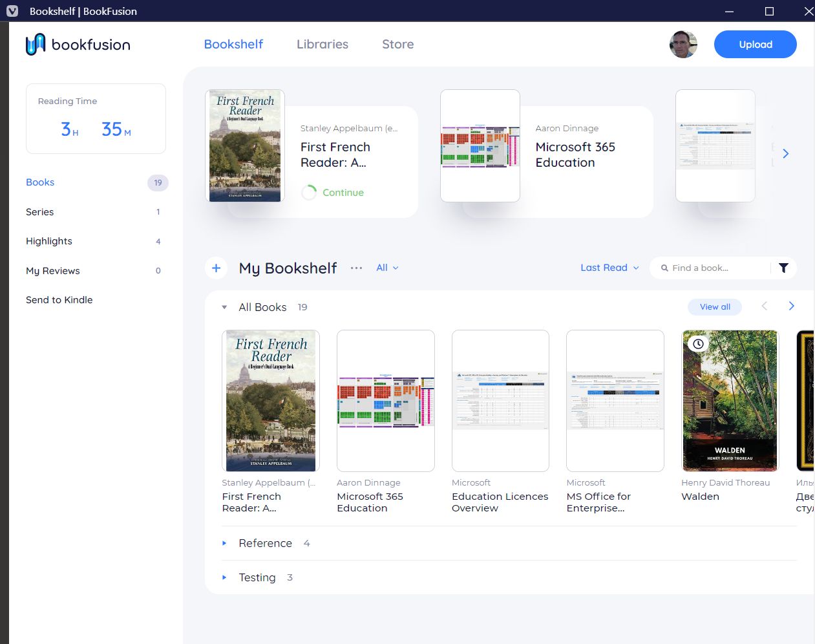Open MS Office for Enterprise cover

[x=615, y=401]
